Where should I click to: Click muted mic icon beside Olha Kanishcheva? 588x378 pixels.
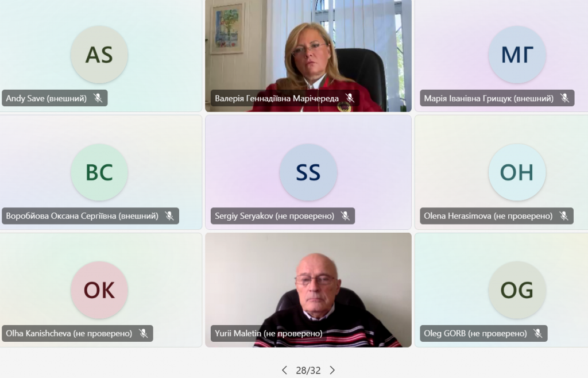click(143, 333)
